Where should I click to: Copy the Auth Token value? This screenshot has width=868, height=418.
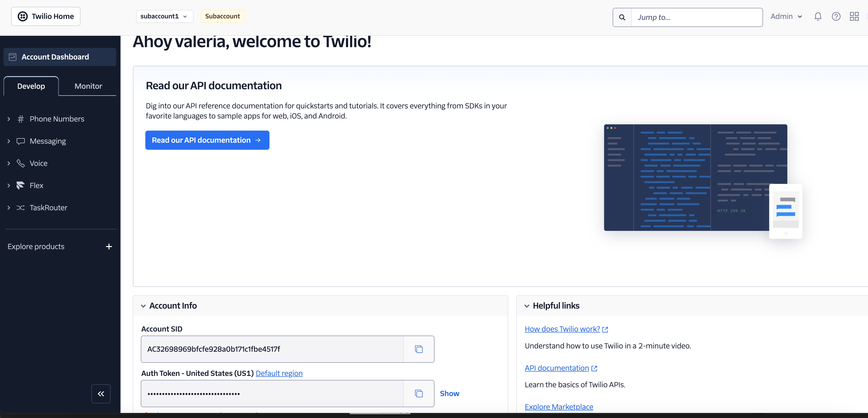tap(419, 394)
